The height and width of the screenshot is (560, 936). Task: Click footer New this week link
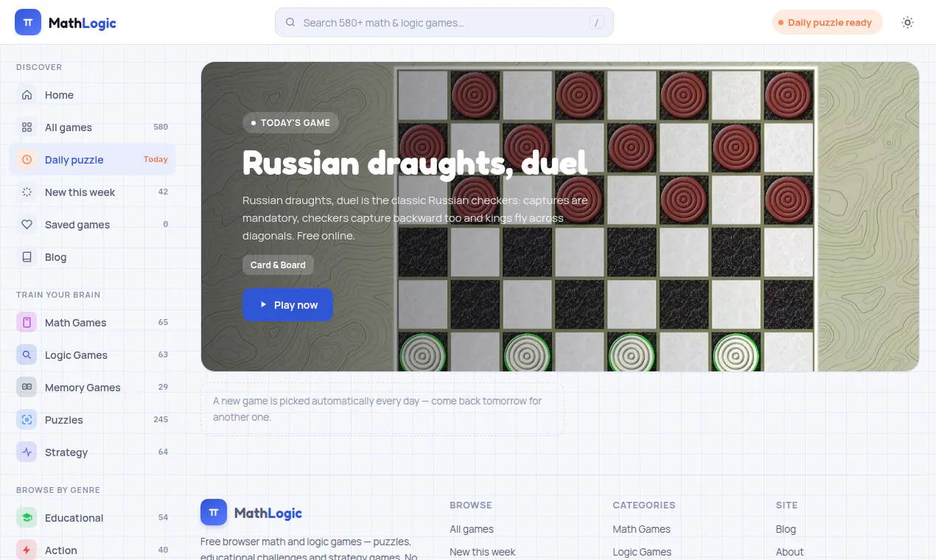483,552
